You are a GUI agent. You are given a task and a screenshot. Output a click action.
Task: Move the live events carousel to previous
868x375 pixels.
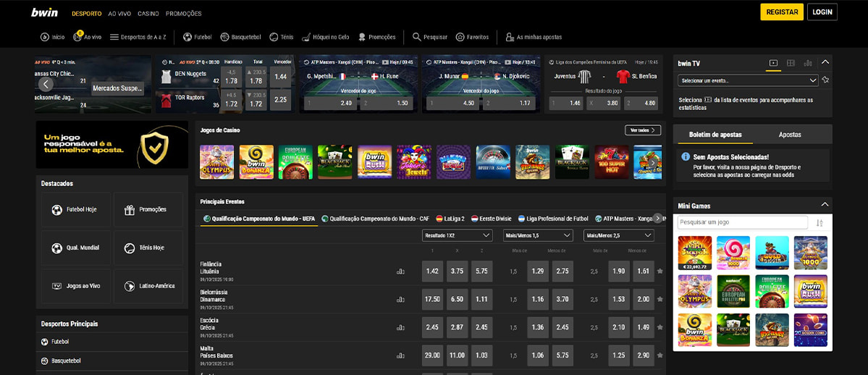tap(46, 84)
